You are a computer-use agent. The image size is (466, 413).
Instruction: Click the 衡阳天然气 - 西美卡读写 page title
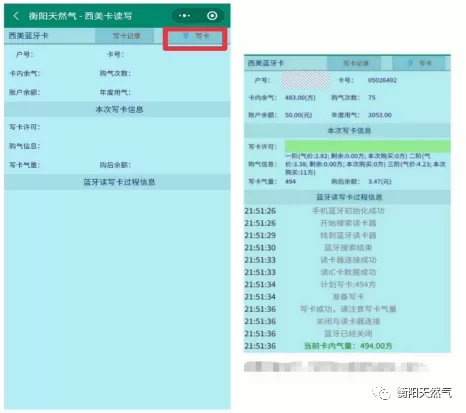pos(80,16)
